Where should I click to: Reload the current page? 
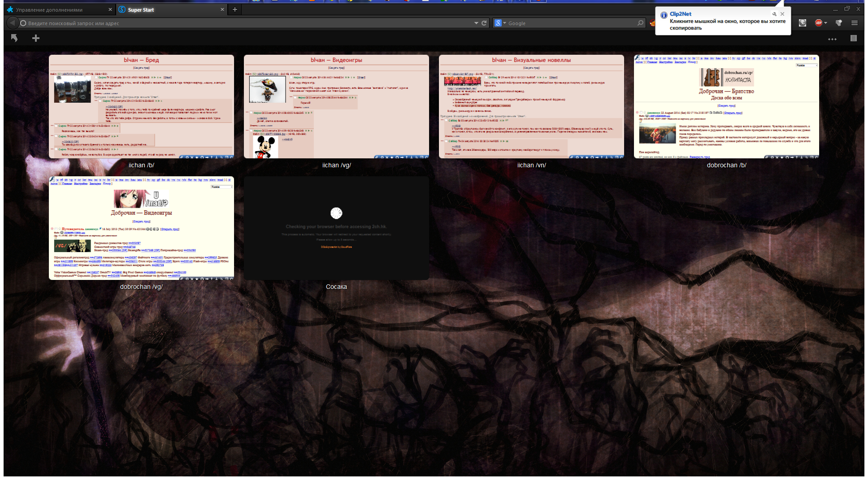(484, 23)
